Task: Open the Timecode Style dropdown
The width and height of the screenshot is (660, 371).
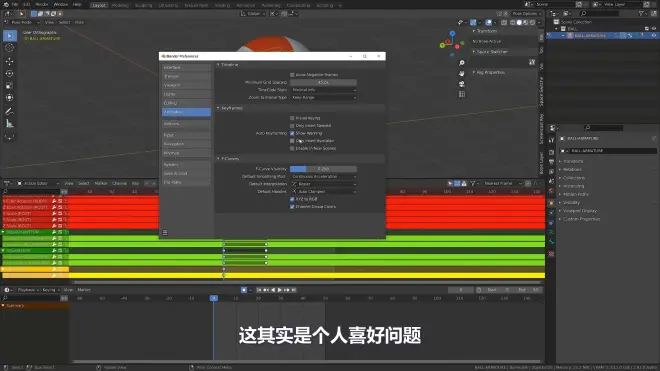Action: point(323,90)
